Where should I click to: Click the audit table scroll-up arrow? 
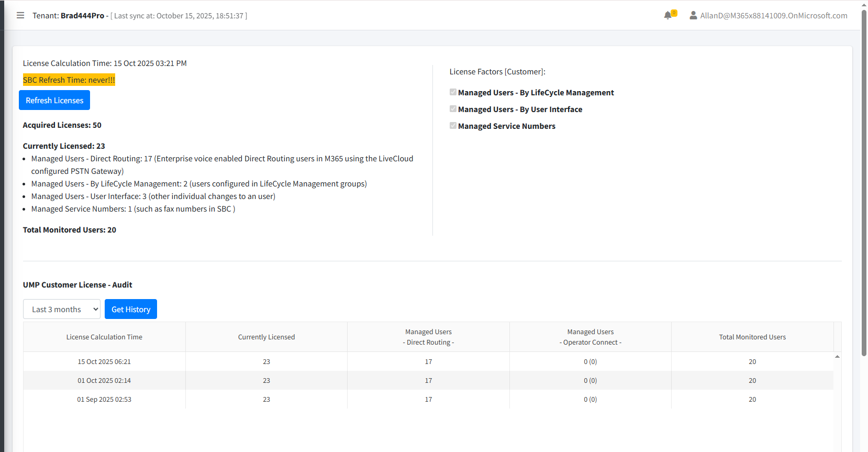tap(837, 357)
